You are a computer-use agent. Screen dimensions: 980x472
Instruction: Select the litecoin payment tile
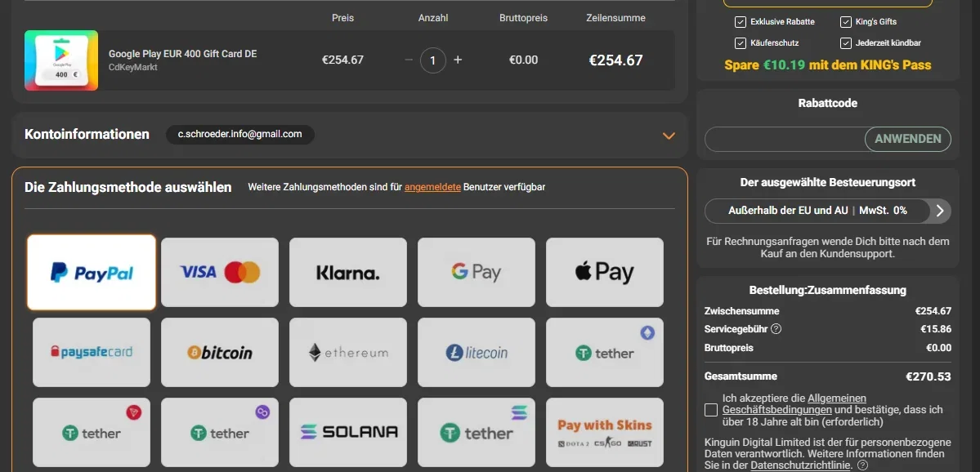click(477, 352)
